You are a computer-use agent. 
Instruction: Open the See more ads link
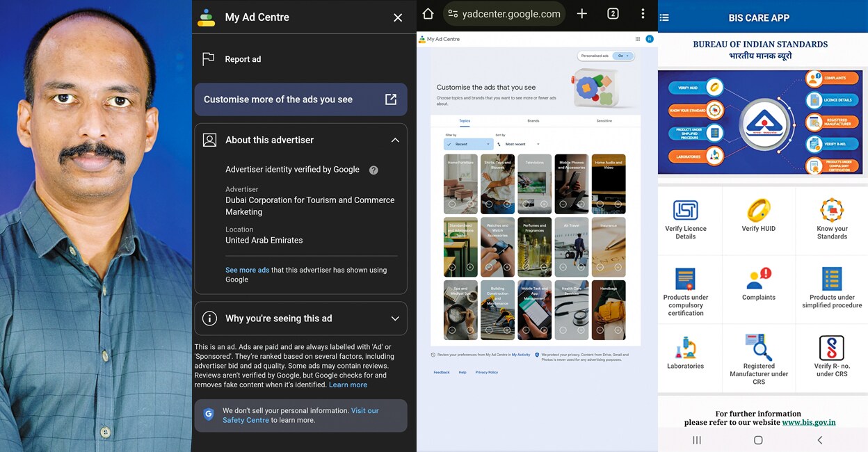[x=247, y=270]
